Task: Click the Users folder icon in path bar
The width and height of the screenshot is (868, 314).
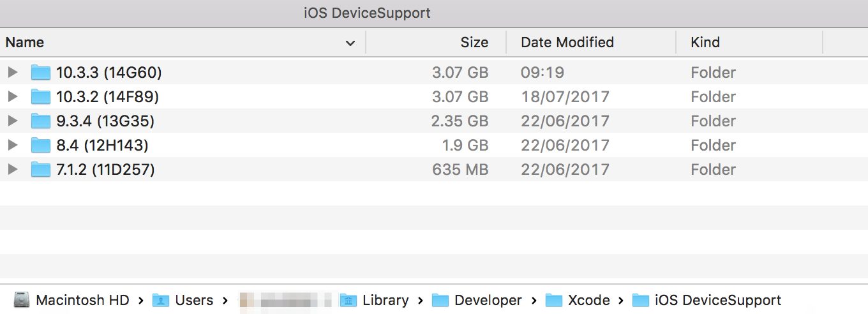Action: point(161,300)
